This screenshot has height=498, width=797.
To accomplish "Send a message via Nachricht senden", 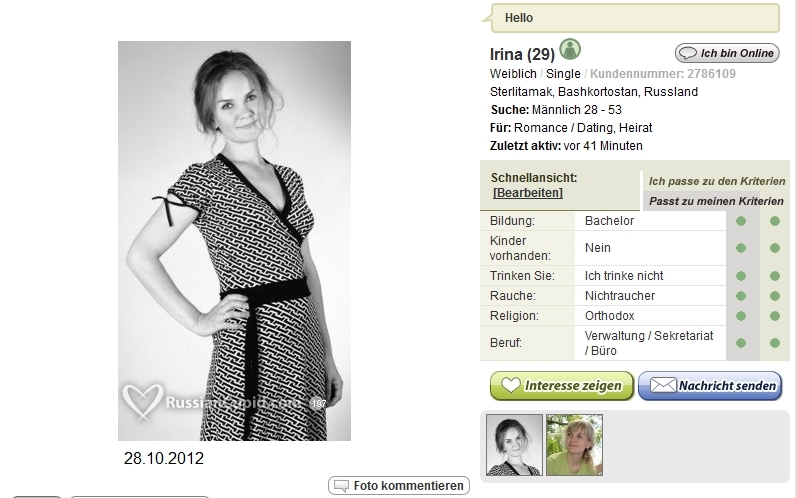I will pyautogui.click(x=710, y=386).
